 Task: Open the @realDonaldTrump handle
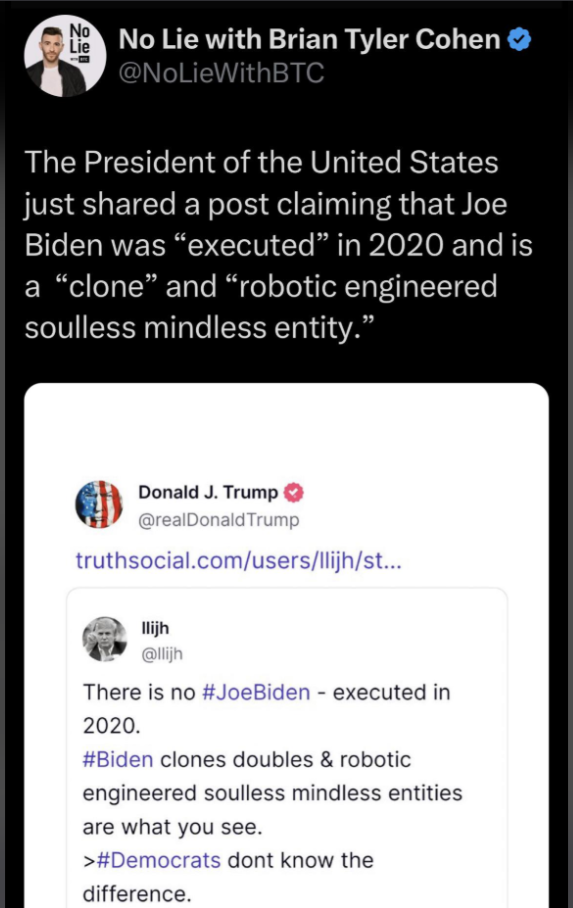click(219, 520)
